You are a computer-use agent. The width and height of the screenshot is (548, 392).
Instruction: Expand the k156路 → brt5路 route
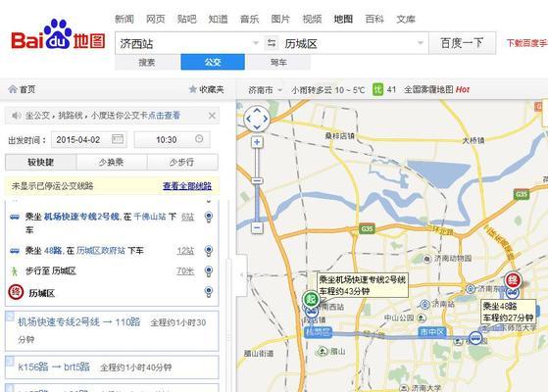tap(112, 367)
